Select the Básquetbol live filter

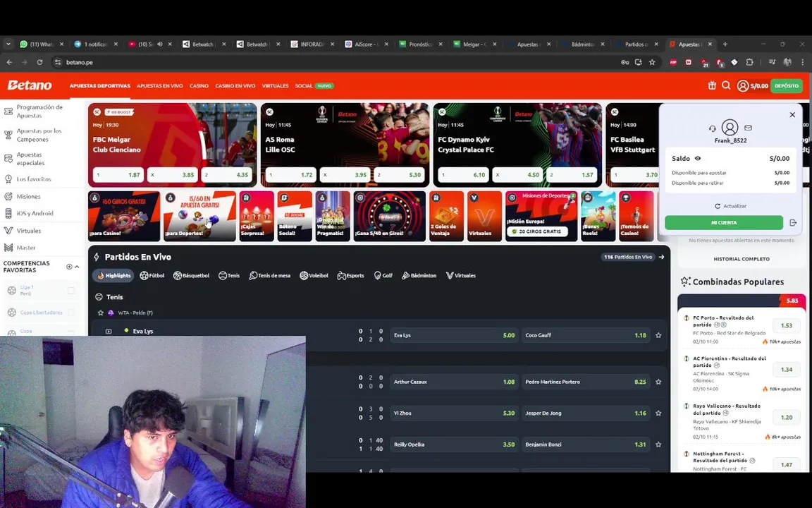point(192,276)
